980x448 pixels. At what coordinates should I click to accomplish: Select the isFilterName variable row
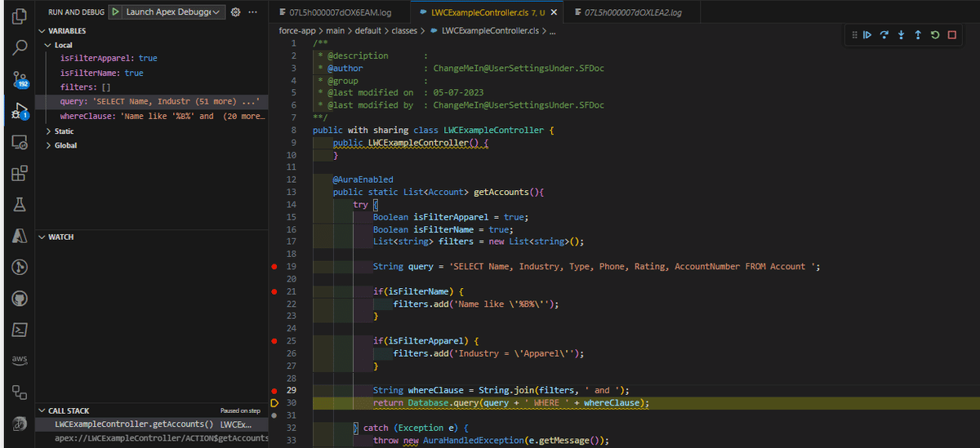point(152,73)
